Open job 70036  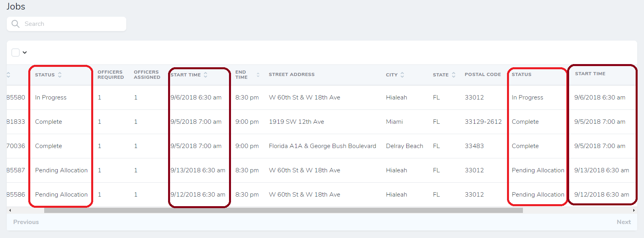tap(18, 146)
